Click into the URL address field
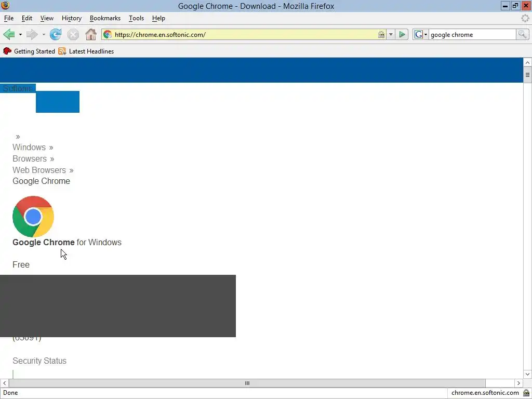This screenshot has height=399, width=532. [x=244, y=34]
